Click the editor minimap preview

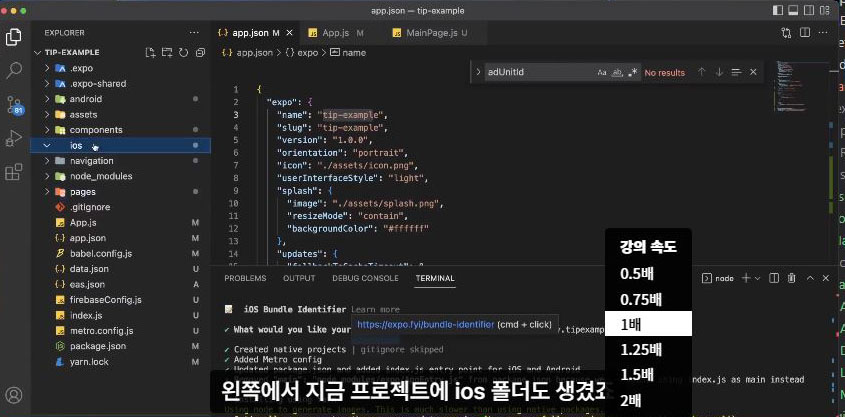[x=792, y=86]
